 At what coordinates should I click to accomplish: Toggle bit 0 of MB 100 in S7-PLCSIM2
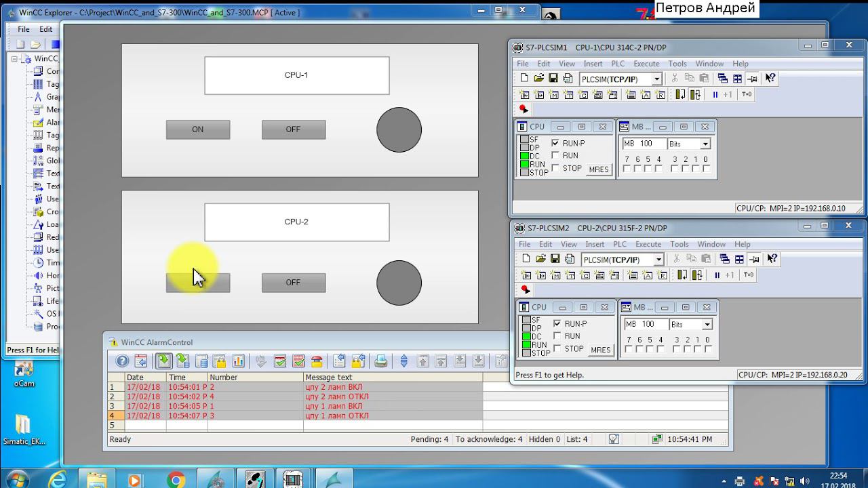pos(708,349)
